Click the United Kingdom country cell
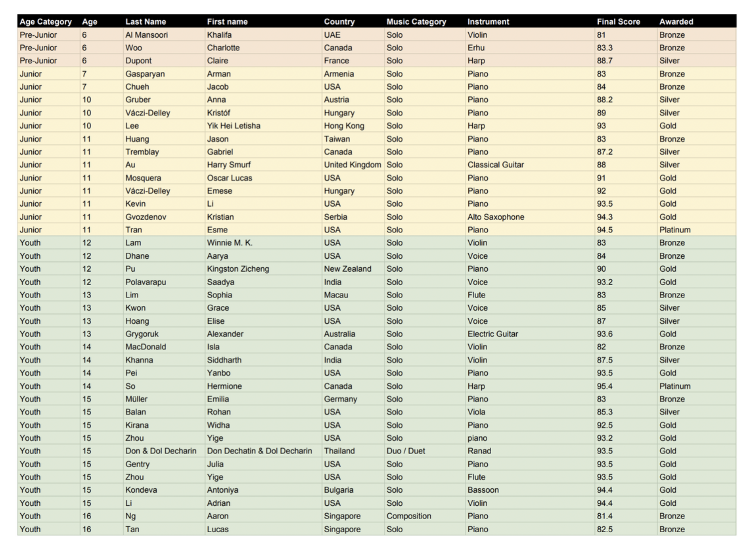Screen dimensions: 756x545 pyautogui.click(x=352, y=165)
